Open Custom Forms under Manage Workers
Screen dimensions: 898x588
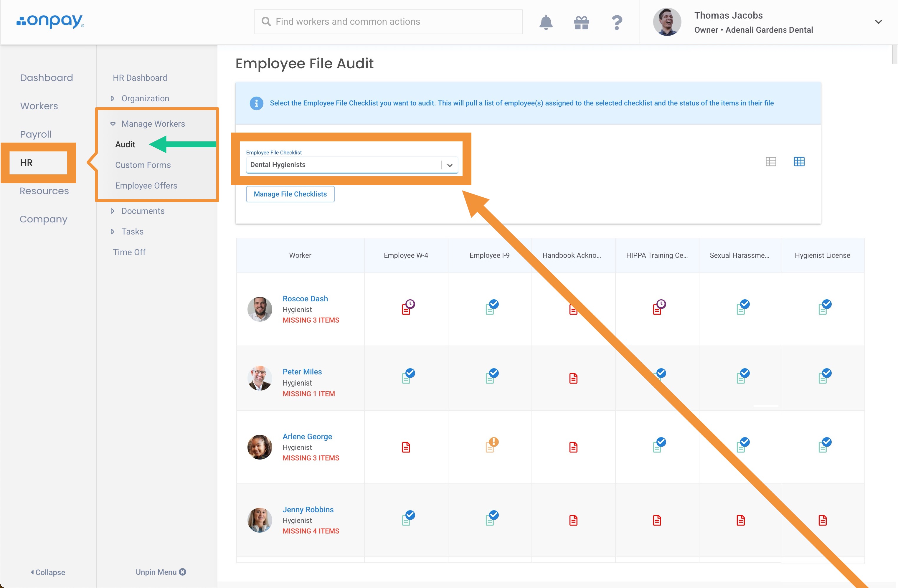tap(143, 165)
